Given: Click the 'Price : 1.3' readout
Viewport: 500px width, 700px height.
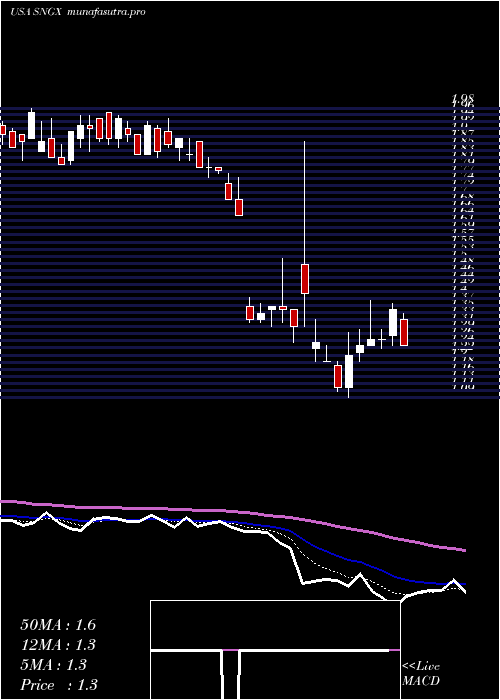Looking at the screenshot, I should pyautogui.click(x=59, y=685).
